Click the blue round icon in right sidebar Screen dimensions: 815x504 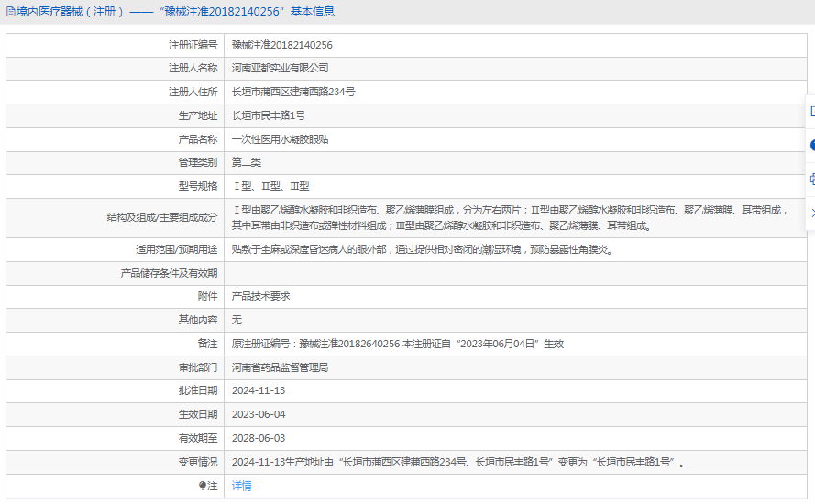point(811,145)
